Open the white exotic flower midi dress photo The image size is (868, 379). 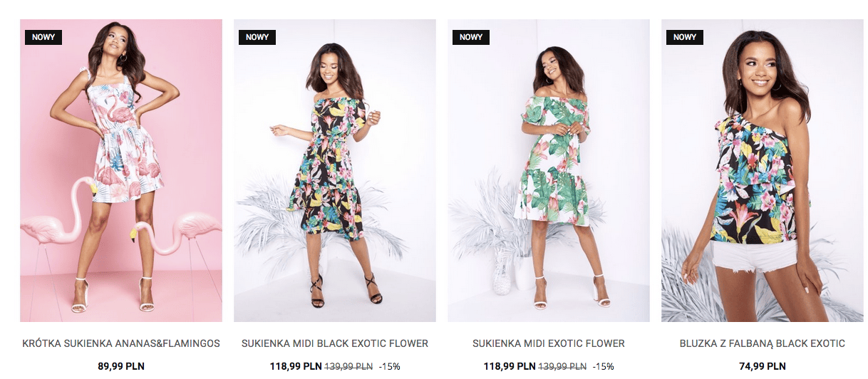549,170
